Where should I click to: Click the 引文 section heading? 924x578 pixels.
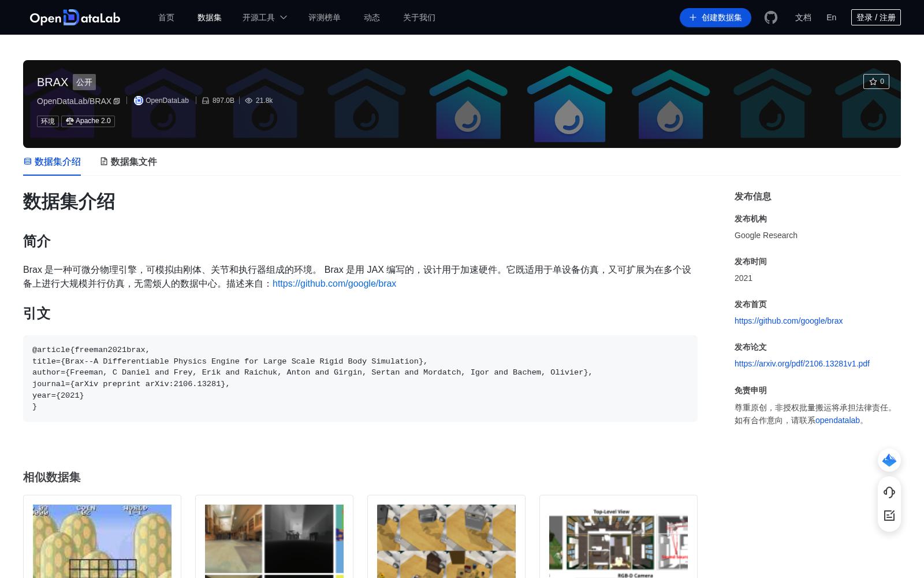[x=37, y=313]
